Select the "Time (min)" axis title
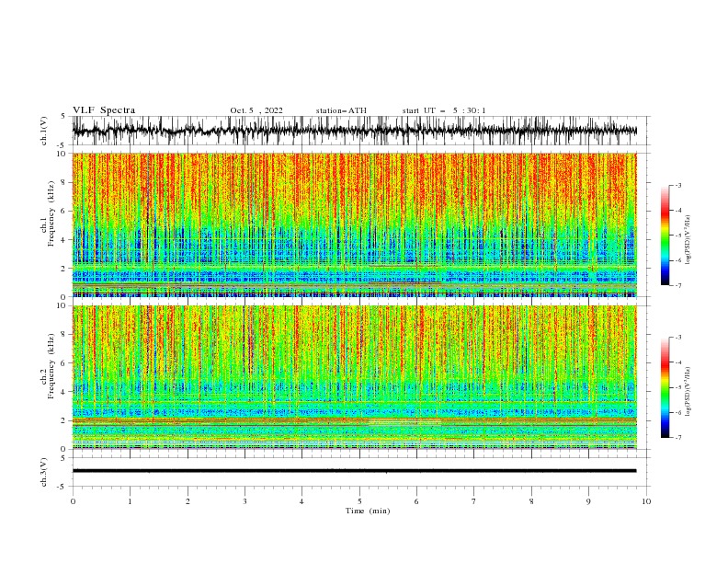Viewport: 728px width, 563px height. pyautogui.click(x=368, y=511)
